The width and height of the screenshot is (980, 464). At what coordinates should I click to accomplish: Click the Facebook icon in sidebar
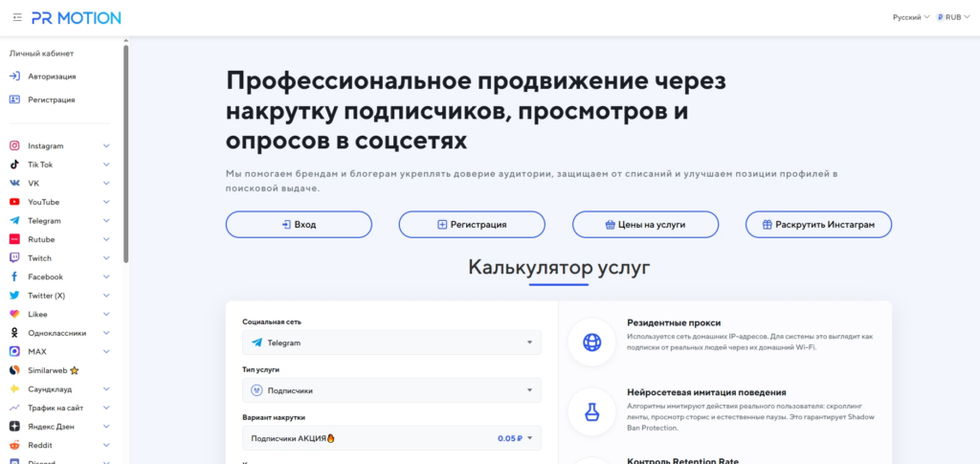click(14, 277)
